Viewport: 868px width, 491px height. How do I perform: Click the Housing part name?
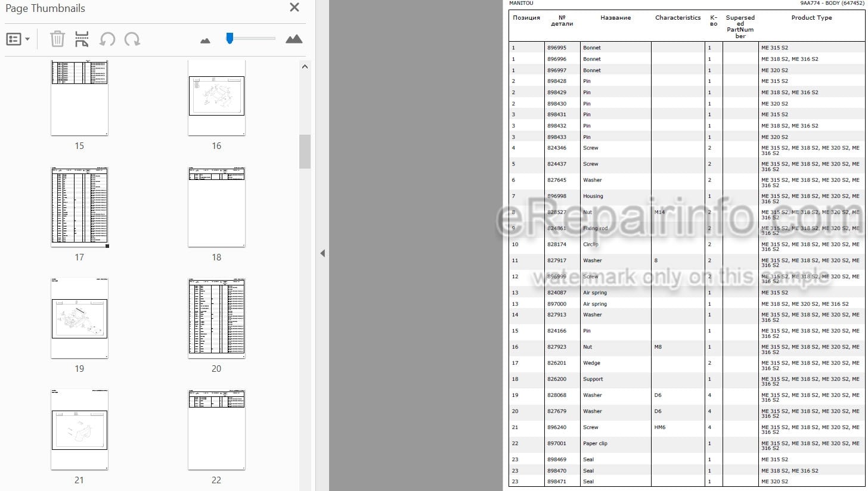593,196
